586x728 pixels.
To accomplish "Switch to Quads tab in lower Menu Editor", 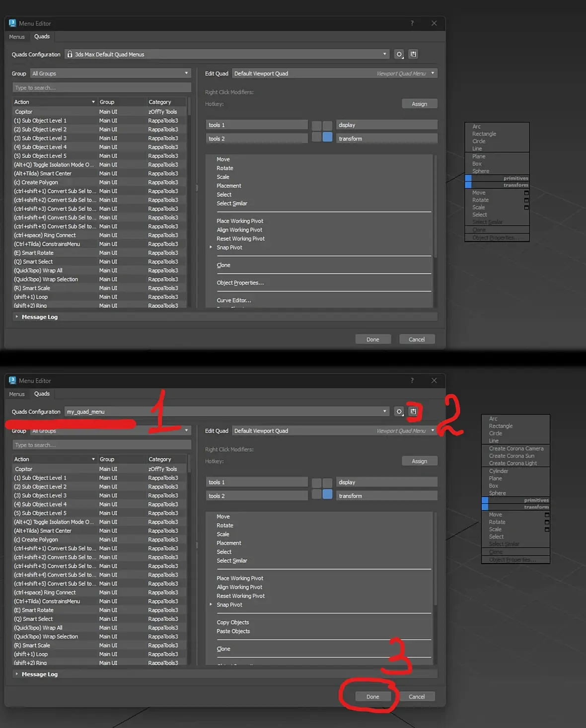I will [x=42, y=394].
